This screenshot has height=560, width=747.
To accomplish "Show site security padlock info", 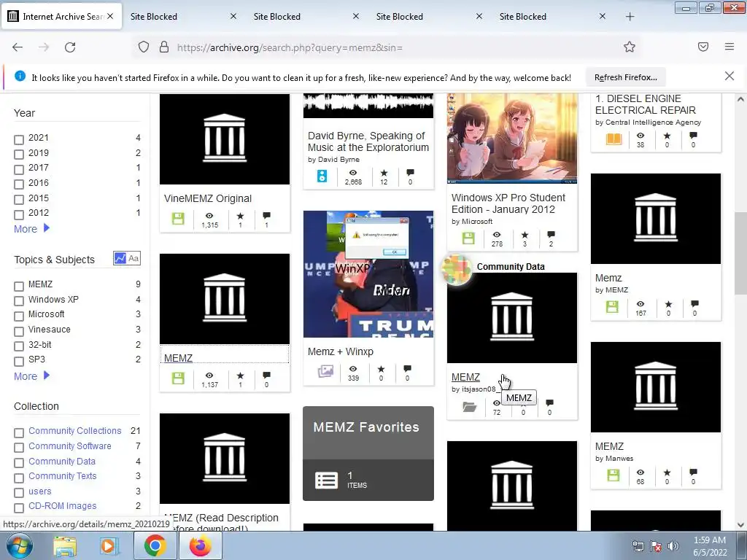I will pos(164,47).
